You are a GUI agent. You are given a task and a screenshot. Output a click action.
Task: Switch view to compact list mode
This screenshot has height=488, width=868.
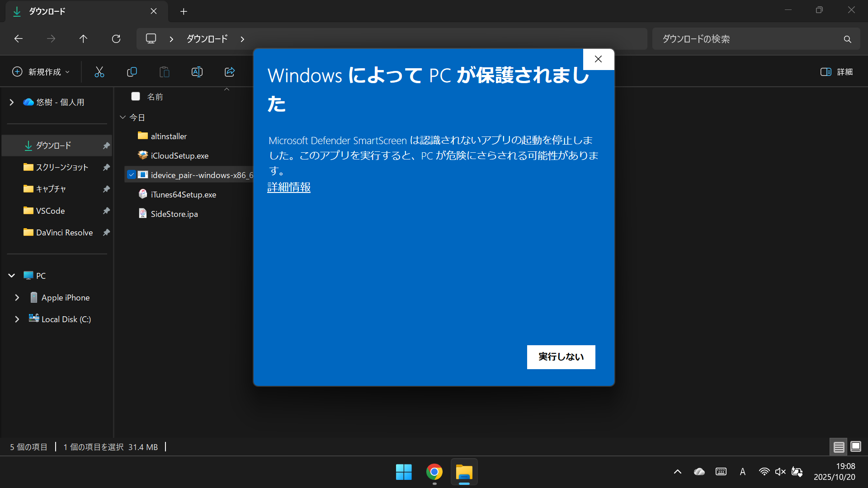pyautogui.click(x=839, y=446)
